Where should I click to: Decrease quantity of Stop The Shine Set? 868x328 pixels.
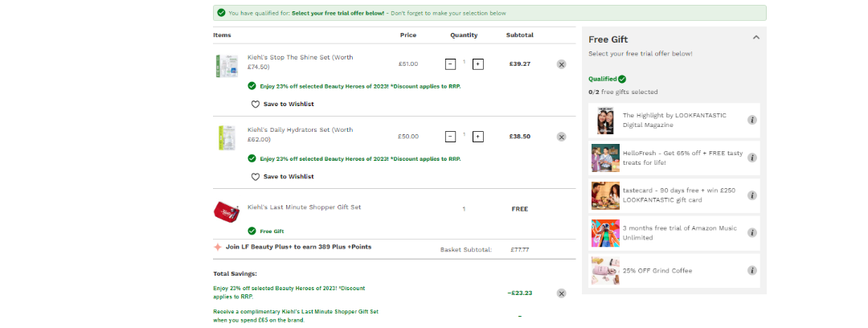(x=450, y=64)
